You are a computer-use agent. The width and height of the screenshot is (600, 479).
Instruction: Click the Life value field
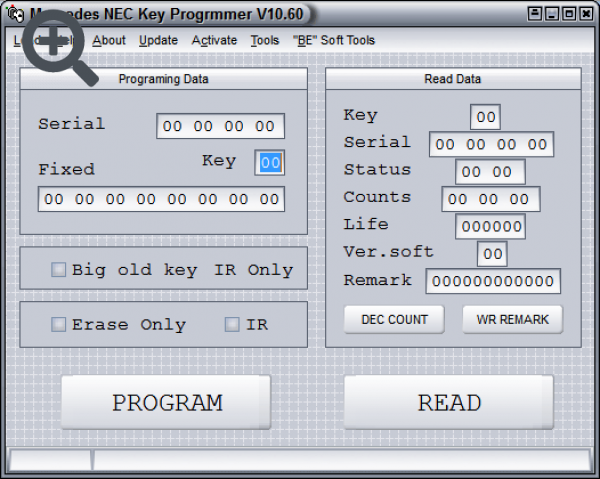coord(490,226)
